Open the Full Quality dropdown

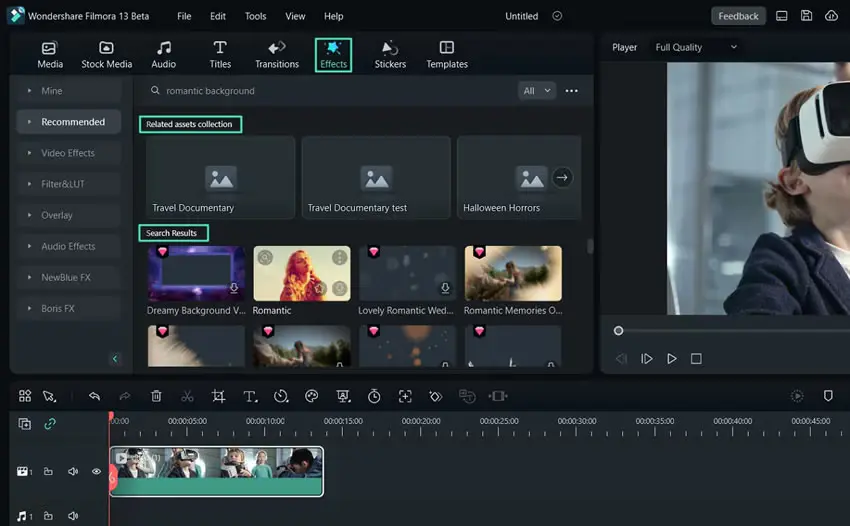[696, 47]
